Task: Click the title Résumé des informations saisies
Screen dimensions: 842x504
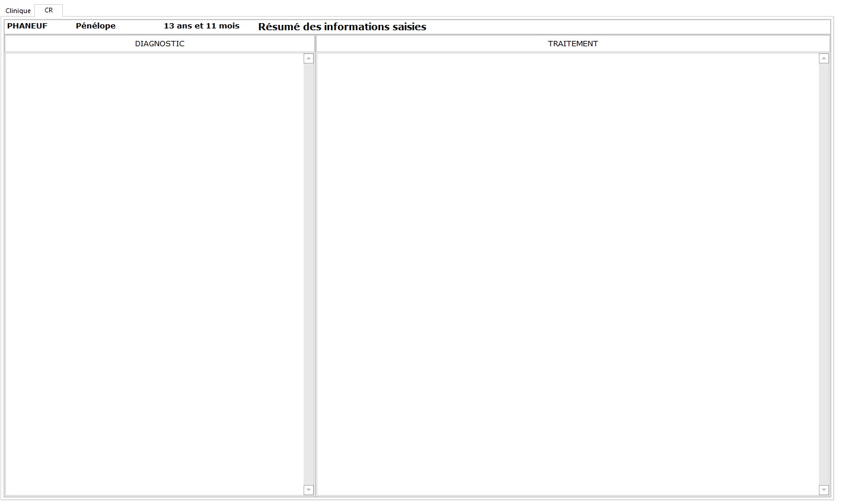Action: (x=342, y=27)
